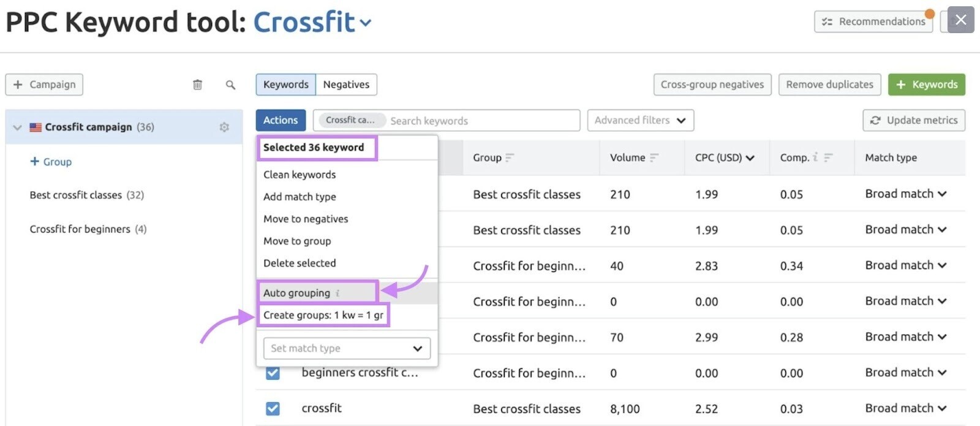
Task: Click the green + Keywords button
Action: click(x=927, y=85)
